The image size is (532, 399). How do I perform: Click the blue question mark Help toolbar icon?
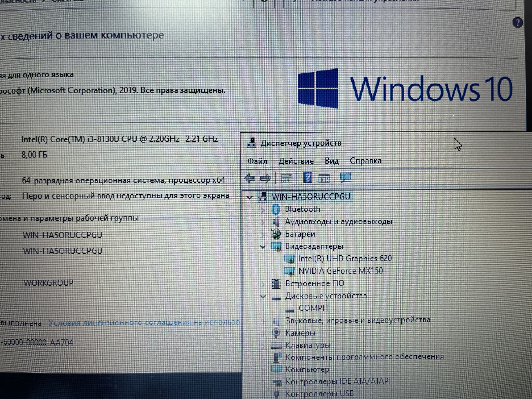[x=308, y=178]
